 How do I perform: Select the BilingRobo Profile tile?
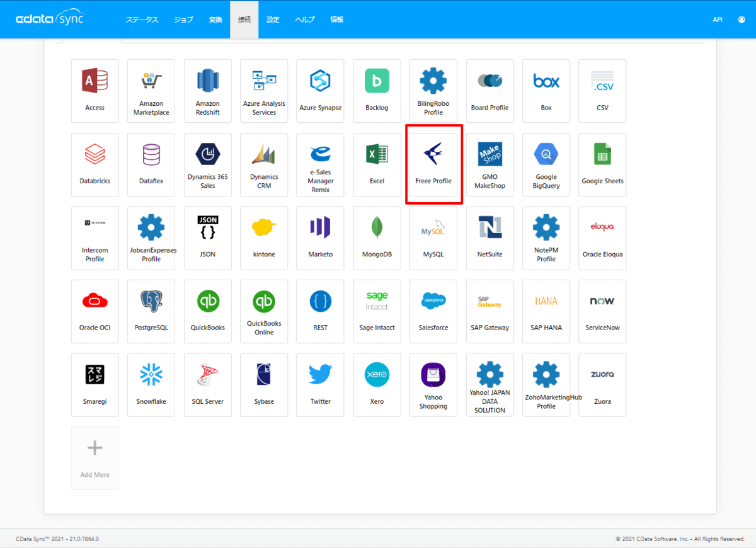point(433,91)
